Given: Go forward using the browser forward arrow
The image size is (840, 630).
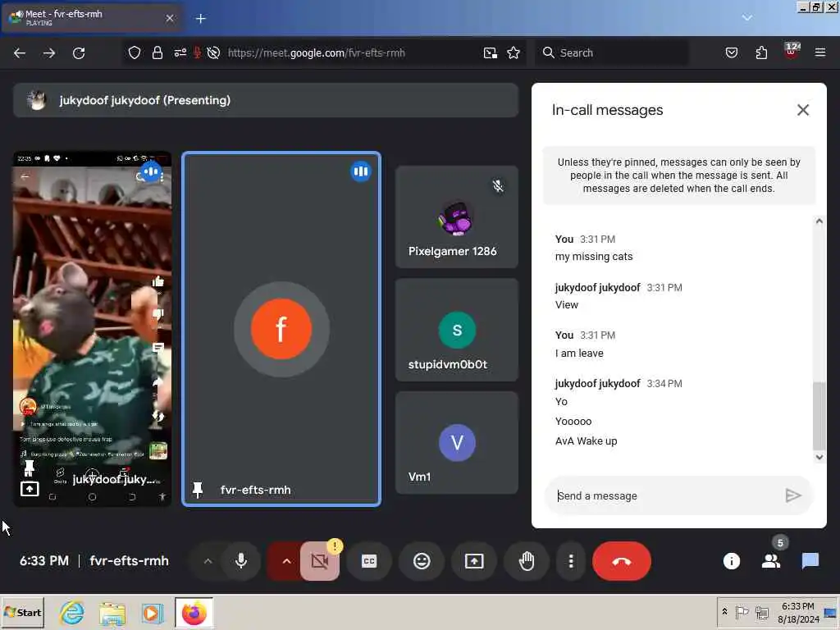Looking at the screenshot, I should [49, 53].
